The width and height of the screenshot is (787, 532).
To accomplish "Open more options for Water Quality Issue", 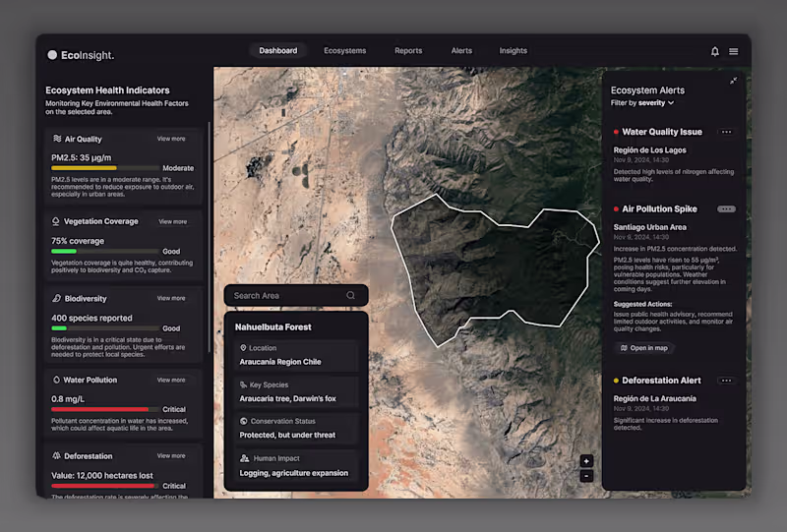I will coord(726,132).
